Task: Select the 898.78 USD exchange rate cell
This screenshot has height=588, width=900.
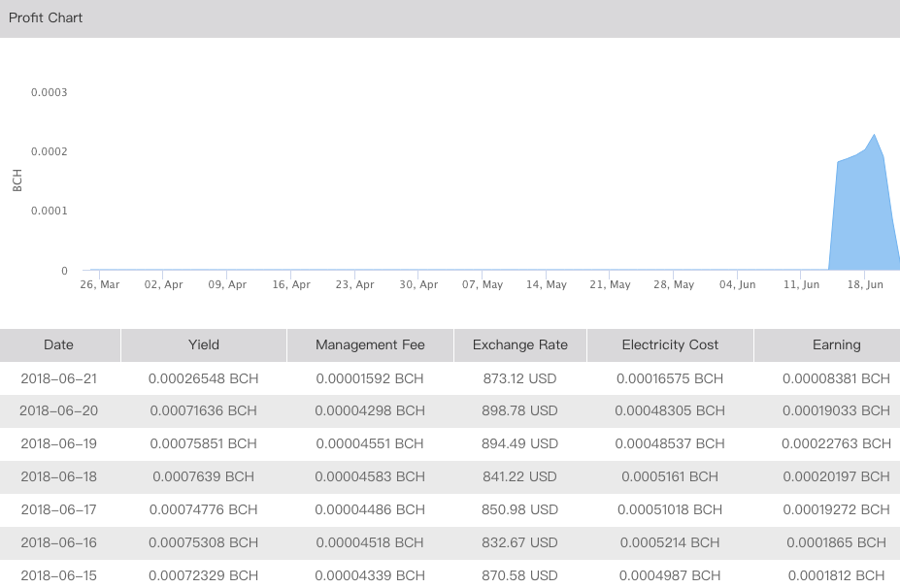Action: (x=519, y=411)
